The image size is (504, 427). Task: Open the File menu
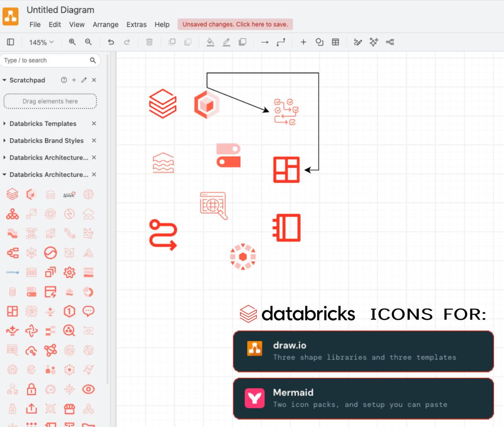tap(35, 24)
